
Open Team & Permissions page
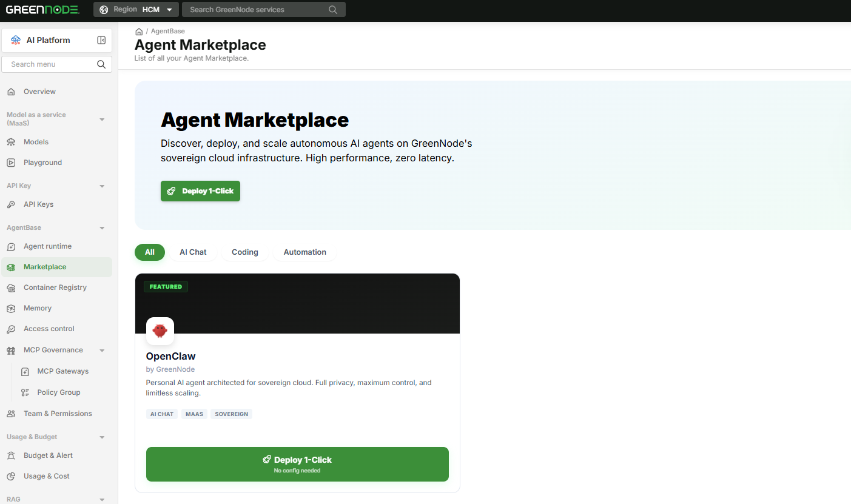pos(57,414)
